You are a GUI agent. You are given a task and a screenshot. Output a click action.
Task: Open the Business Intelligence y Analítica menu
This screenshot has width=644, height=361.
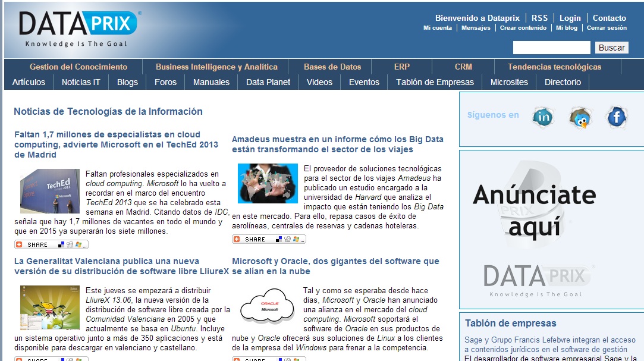pos(216,67)
